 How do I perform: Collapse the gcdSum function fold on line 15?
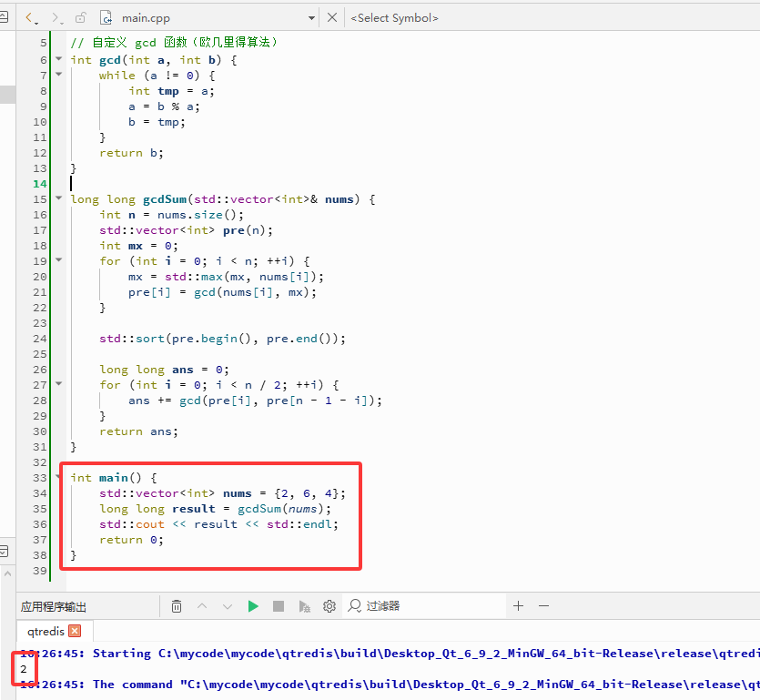pos(58,198)
